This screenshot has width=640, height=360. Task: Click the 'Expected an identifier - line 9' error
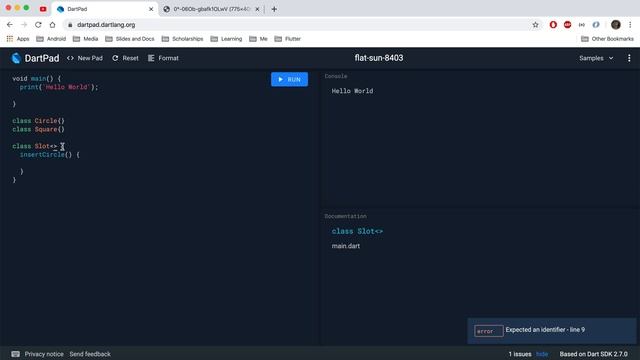(x=545, y=329)
